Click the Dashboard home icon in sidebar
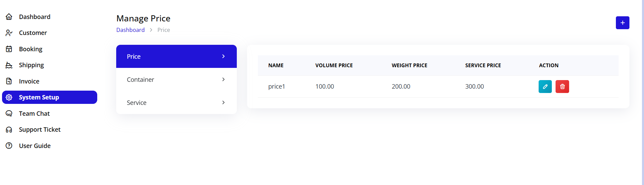Viewport: 644px width, 185px height. tap(9, 17)
